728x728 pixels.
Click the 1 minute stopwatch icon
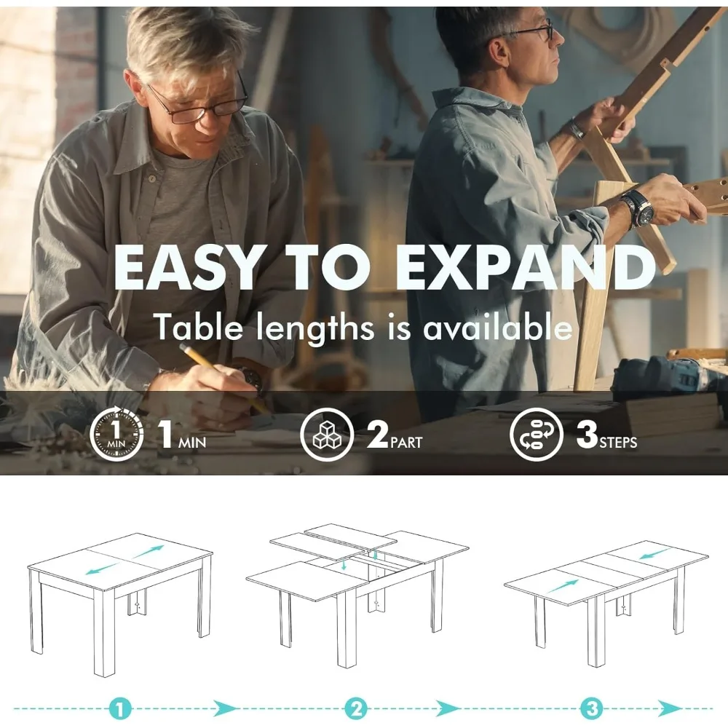(x=116, y=434)
